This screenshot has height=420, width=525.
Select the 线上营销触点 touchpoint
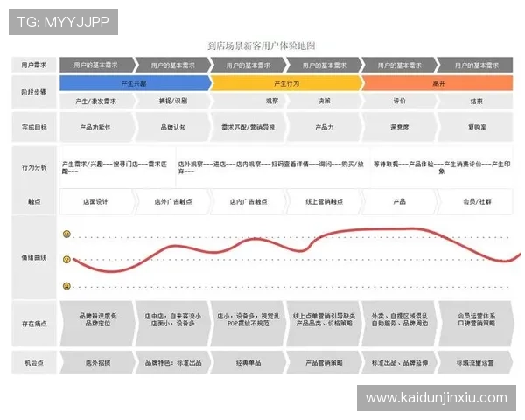pos(324,201)
